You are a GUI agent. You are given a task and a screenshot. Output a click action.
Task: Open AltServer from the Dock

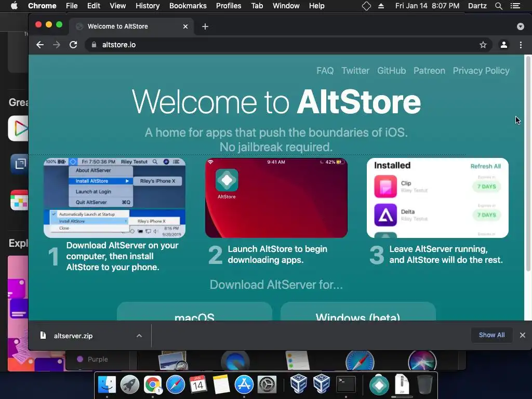(x=379, y=385)
